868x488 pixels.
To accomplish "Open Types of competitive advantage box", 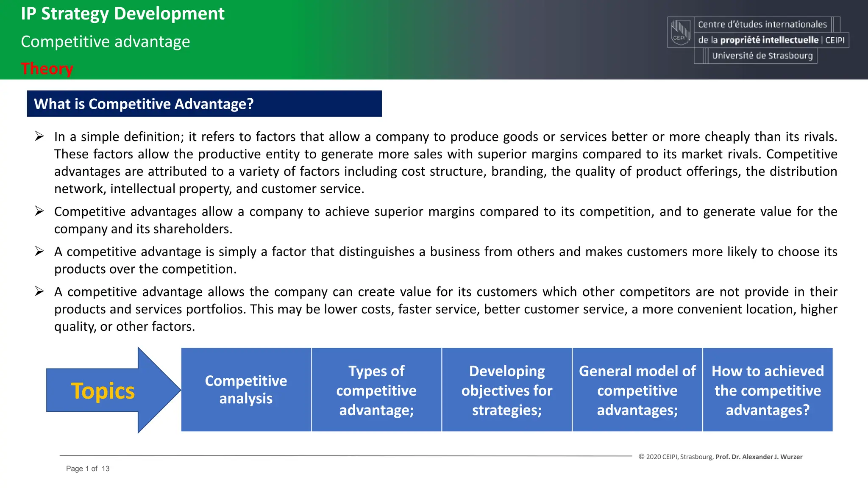I will pyautogui.click(x=376, y=390).
